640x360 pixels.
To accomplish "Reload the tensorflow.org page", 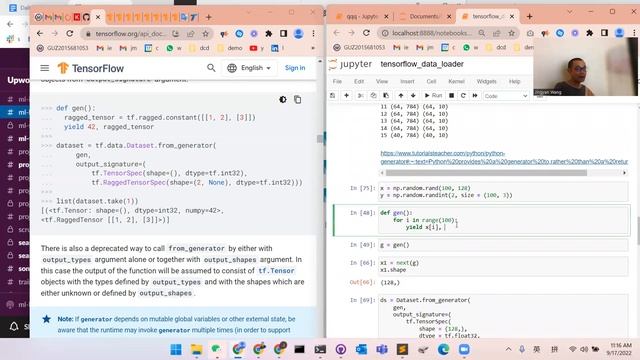I will [x=70, y=33].
